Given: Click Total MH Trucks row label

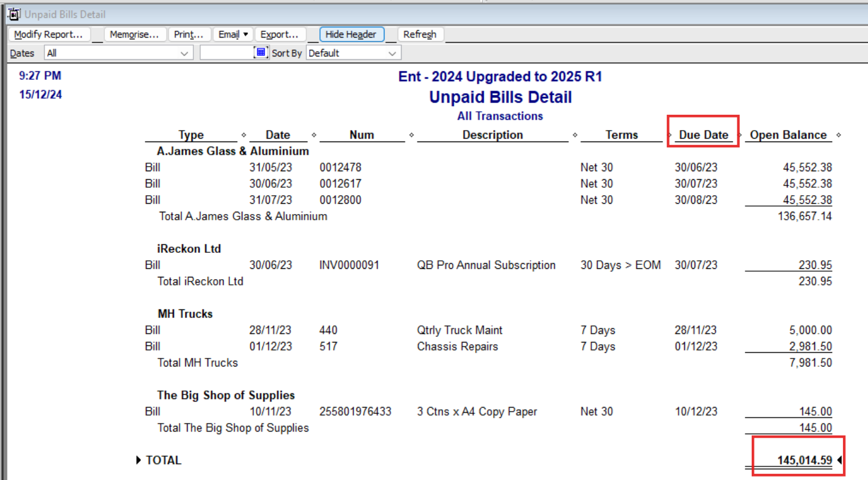Looking at the screenshot, I should pyautogui.click(x=197, y=362).
